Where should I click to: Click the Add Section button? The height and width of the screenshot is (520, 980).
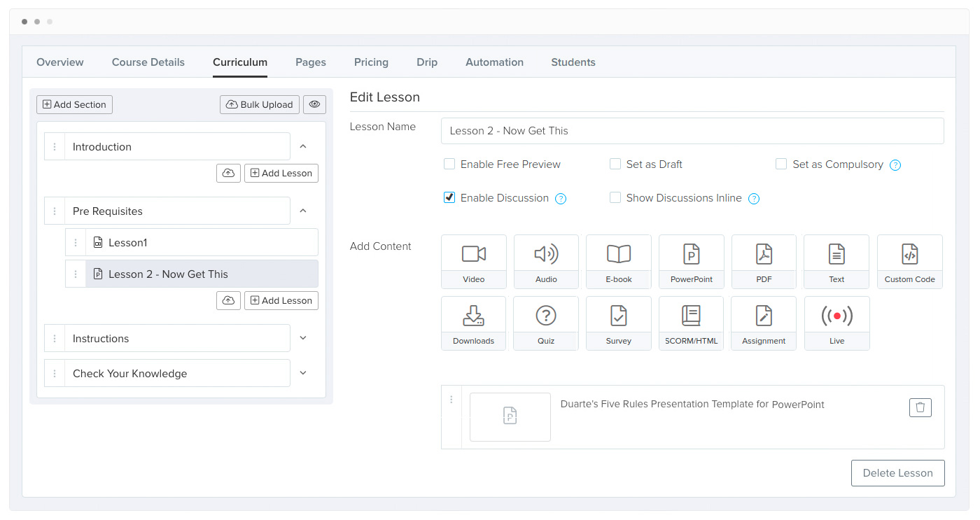coord(74,104)
